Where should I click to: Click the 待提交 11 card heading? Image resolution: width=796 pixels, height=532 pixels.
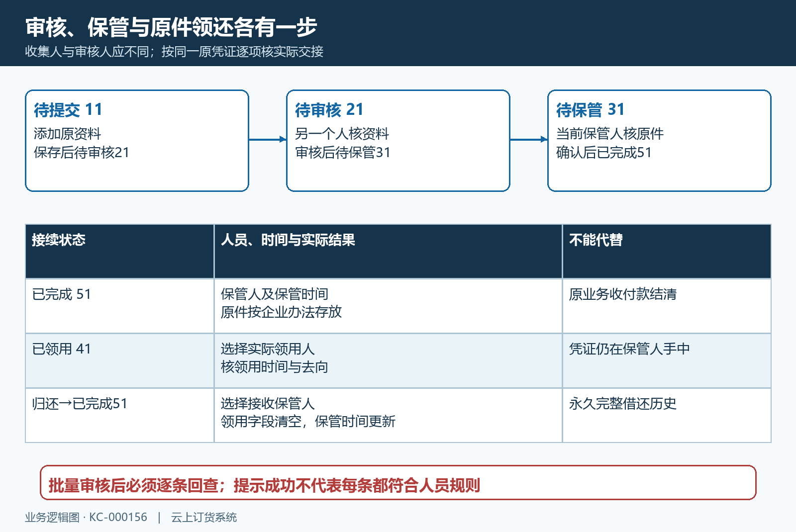pyautogui.click(x=68, y=110)
